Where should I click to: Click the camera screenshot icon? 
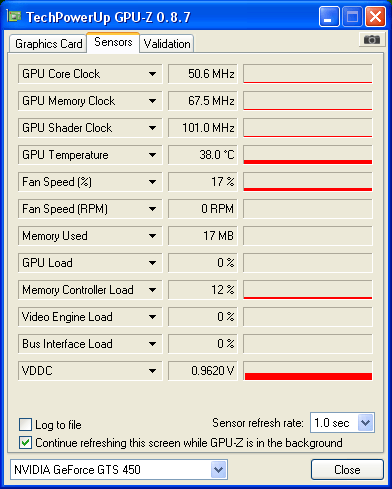coord(372,40)
